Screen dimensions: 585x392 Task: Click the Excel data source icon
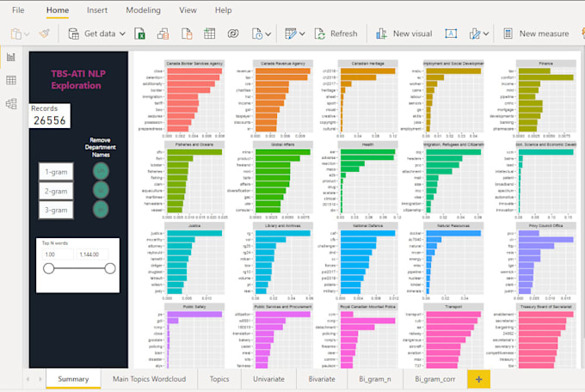pyautogui.click(x=140, y=34)
